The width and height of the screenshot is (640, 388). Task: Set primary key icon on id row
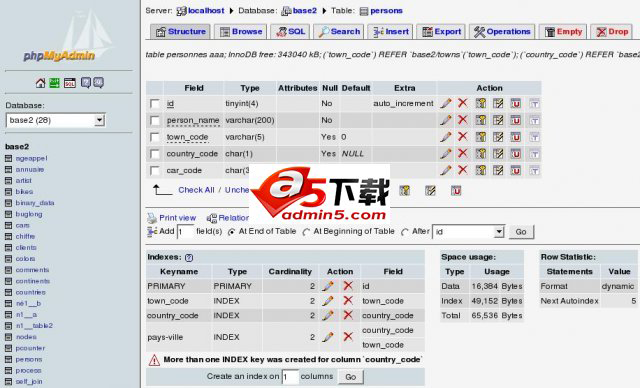(481, 103)
